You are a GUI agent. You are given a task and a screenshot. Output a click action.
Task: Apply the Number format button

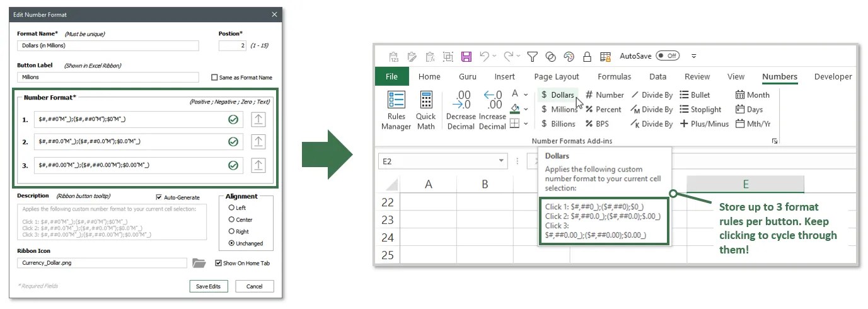[604, 95]
